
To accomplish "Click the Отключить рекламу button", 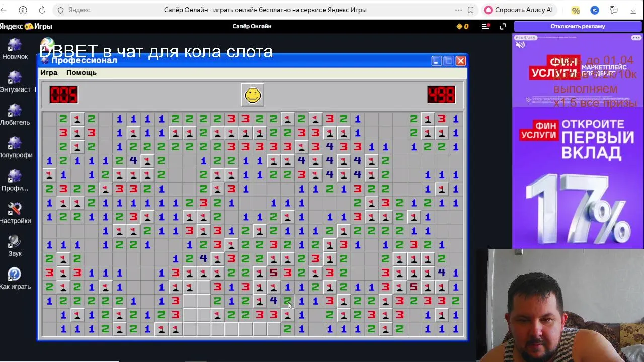I will [x=578, y=26].
